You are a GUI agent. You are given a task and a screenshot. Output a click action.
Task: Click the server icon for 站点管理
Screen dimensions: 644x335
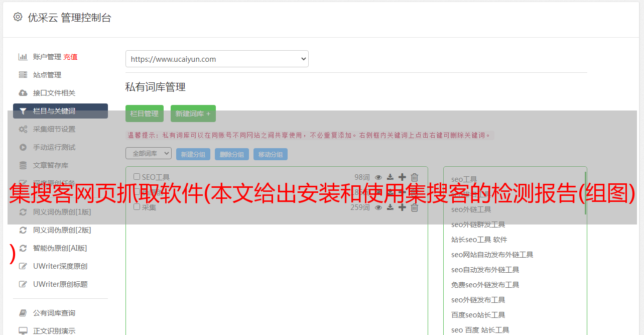click(x=23, y=75)
